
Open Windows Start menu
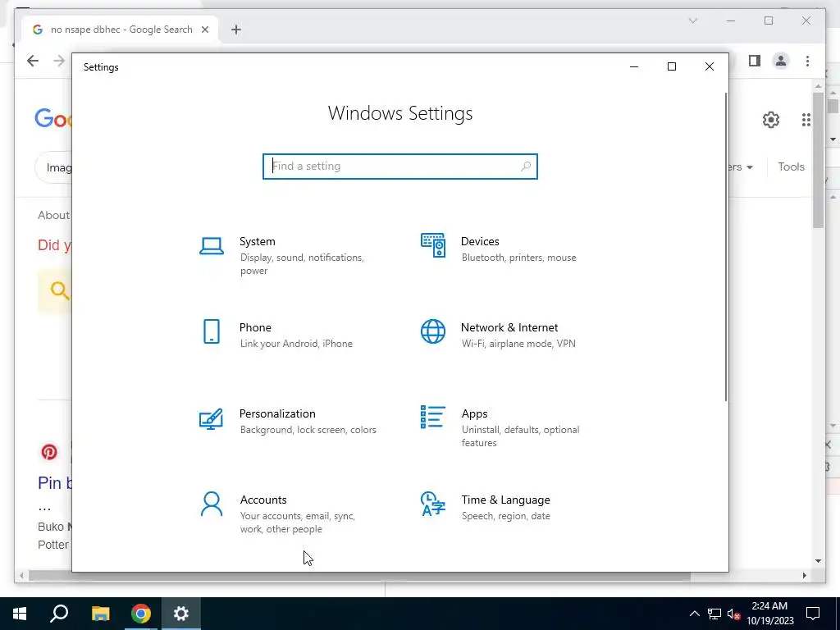[x=20, y=614]
